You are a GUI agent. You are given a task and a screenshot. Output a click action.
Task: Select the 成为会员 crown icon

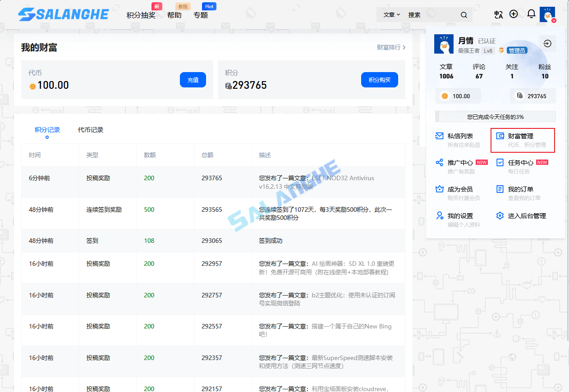439,189
